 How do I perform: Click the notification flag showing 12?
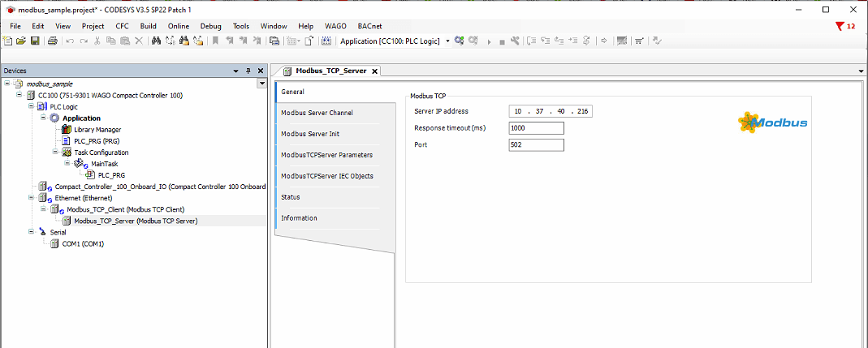click(844, 26)
